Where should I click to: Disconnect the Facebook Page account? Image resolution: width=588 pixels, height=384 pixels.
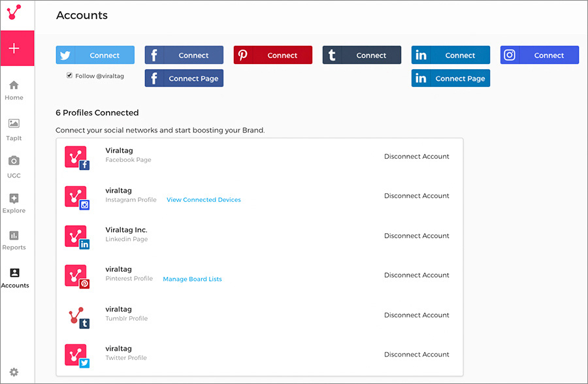(x=417, y=156)
